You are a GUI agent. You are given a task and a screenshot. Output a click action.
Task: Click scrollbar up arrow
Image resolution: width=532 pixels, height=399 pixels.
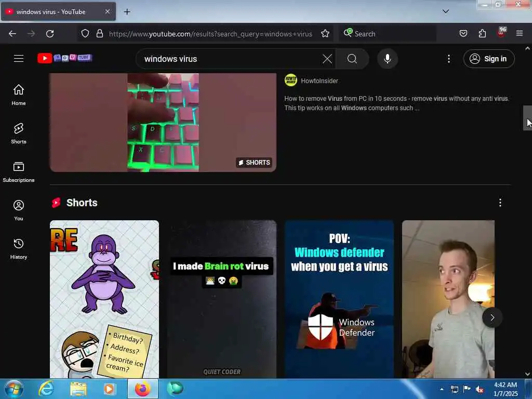(528, 48)
